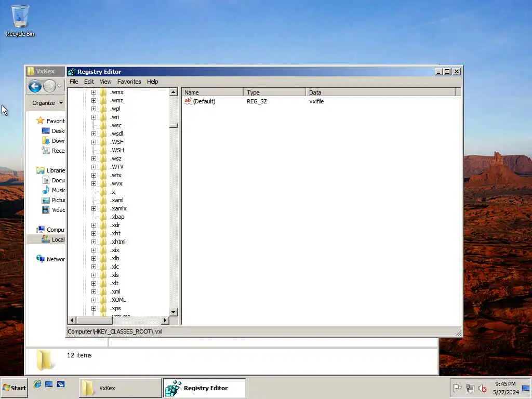
Task: Click the .xaml key folder icon
Action: point(103,200)
